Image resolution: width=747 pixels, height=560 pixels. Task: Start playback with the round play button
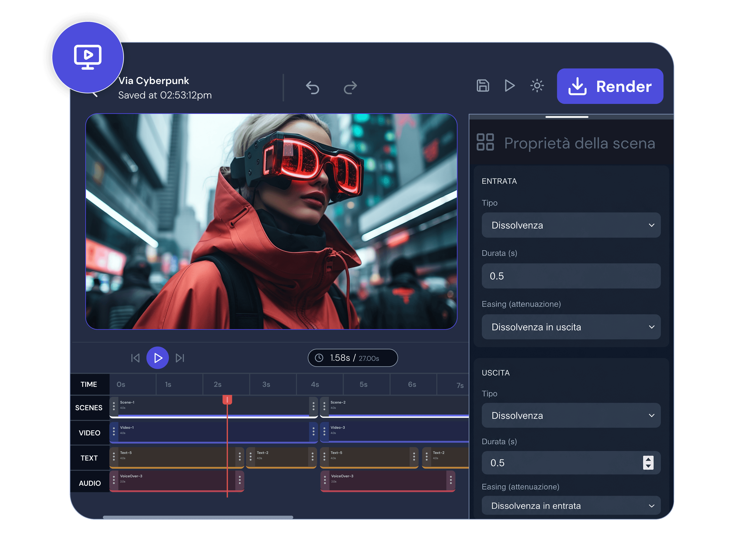pyautogui.click(x=158, y=358)
